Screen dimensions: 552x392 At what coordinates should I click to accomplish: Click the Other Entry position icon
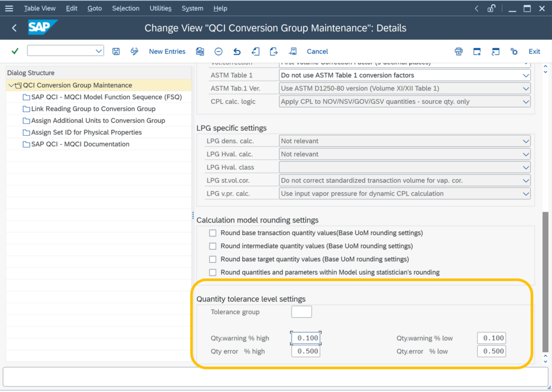coord(292,51)
